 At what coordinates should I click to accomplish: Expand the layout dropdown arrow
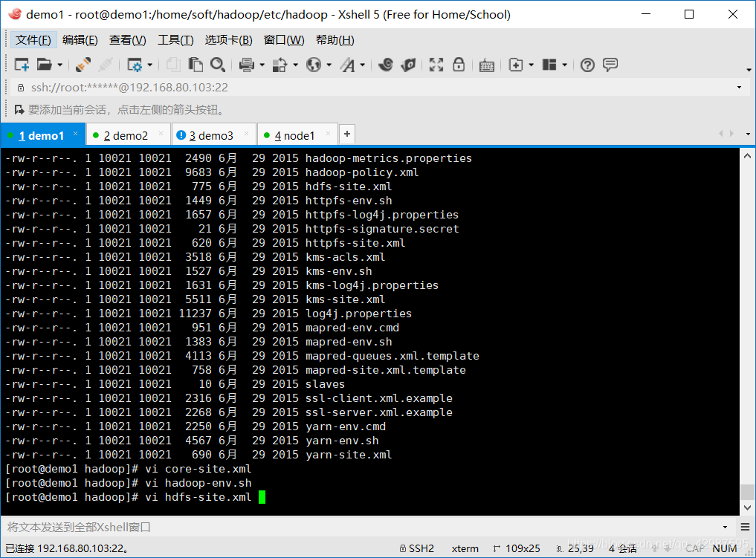point(565,65)
